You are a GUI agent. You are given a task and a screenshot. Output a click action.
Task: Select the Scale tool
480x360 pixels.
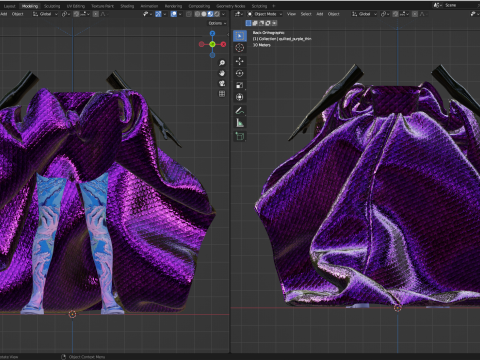point(240,85)
